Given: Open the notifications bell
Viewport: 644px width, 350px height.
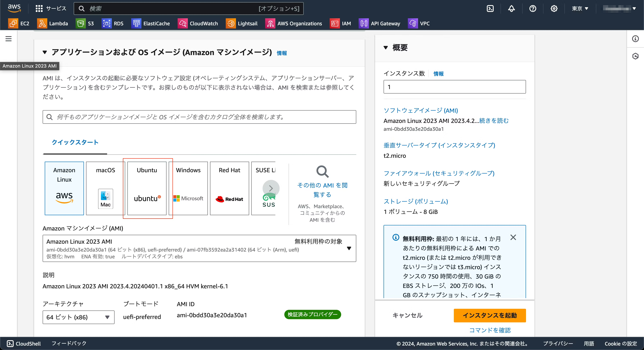Looking at the screenshot, I should (511, 9).
